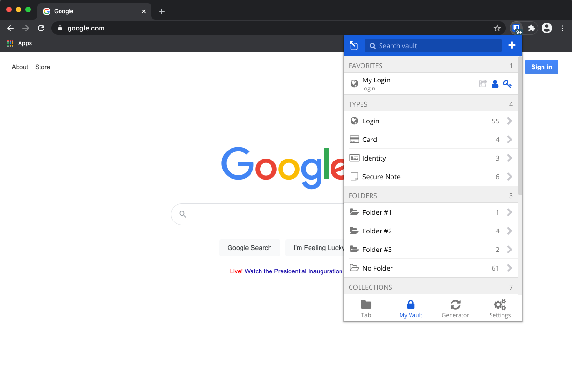View site info via the padlock icon
Viewport: 572px width, 392px height.
click(60, 28)
